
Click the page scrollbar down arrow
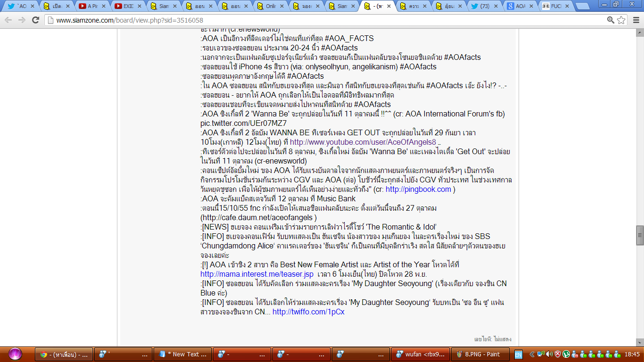[640, 342]
